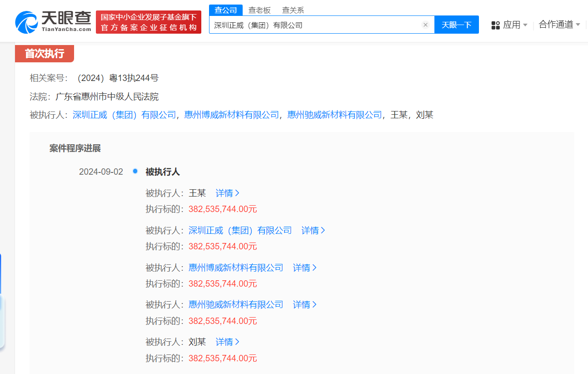
Task: Open the 应用 apps grid icon
Action: coord(495,25)
